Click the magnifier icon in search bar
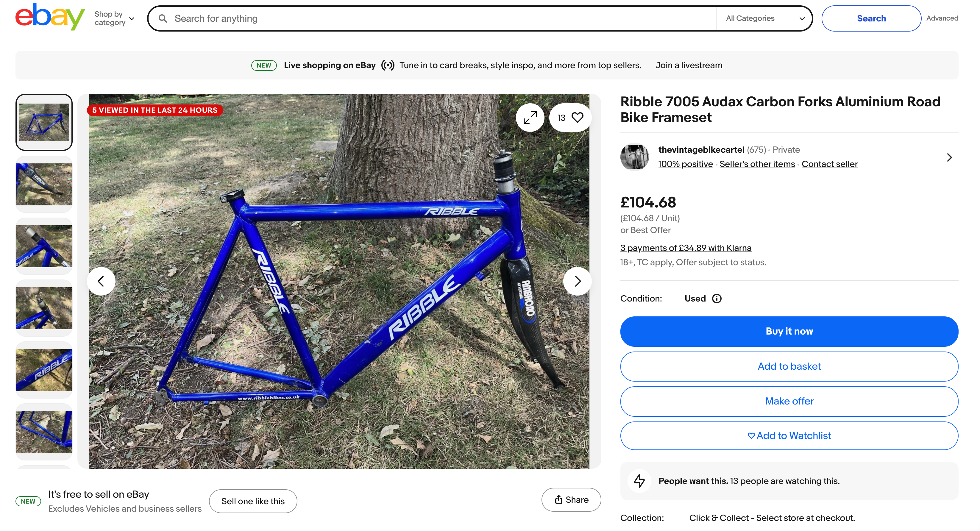This screenshot has width=980, height=531. pyautogui.click(x=163, y=18)
